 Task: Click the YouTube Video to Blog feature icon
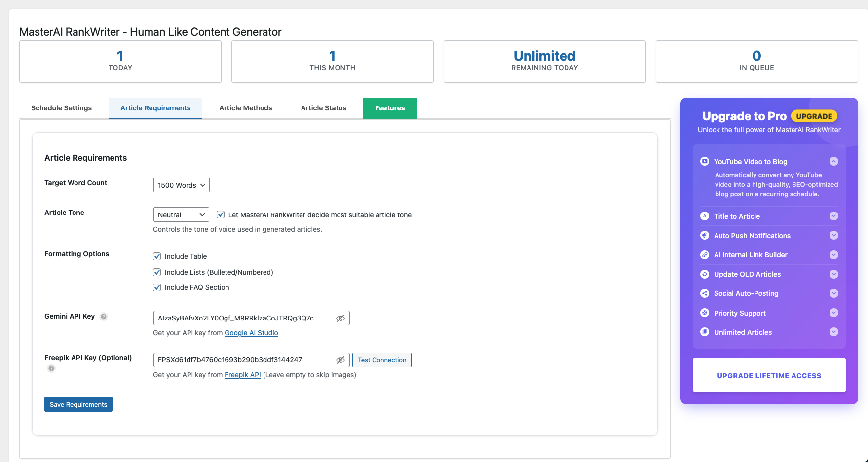coord(705,161)
